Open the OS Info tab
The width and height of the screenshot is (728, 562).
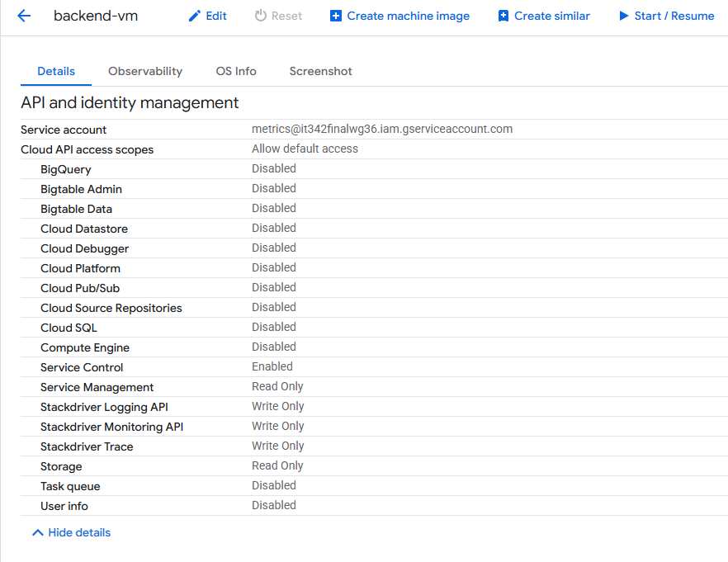(236, 71)
